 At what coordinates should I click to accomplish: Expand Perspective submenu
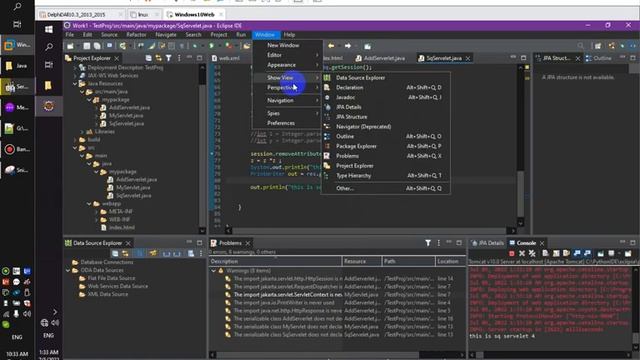[x=287, y=87]
